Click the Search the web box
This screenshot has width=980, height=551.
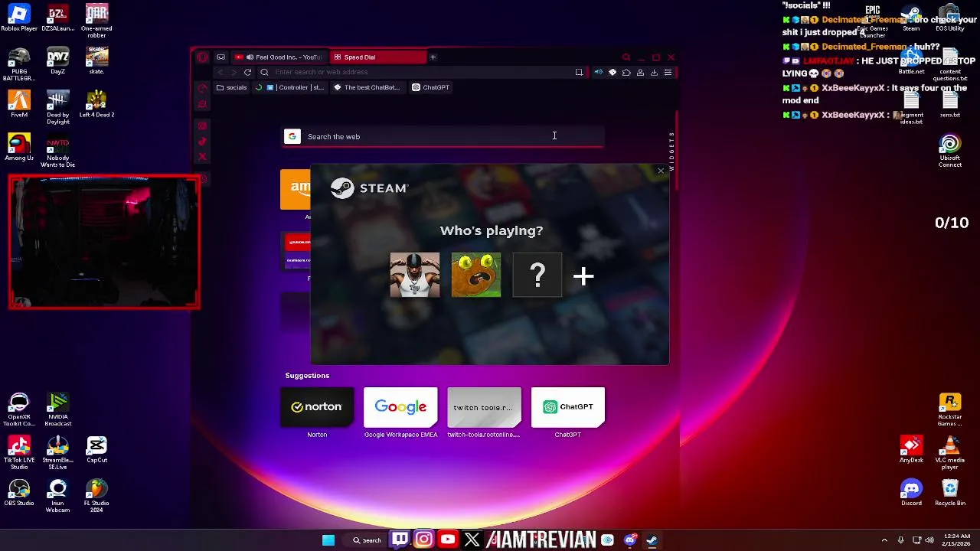tap(443, 136)
